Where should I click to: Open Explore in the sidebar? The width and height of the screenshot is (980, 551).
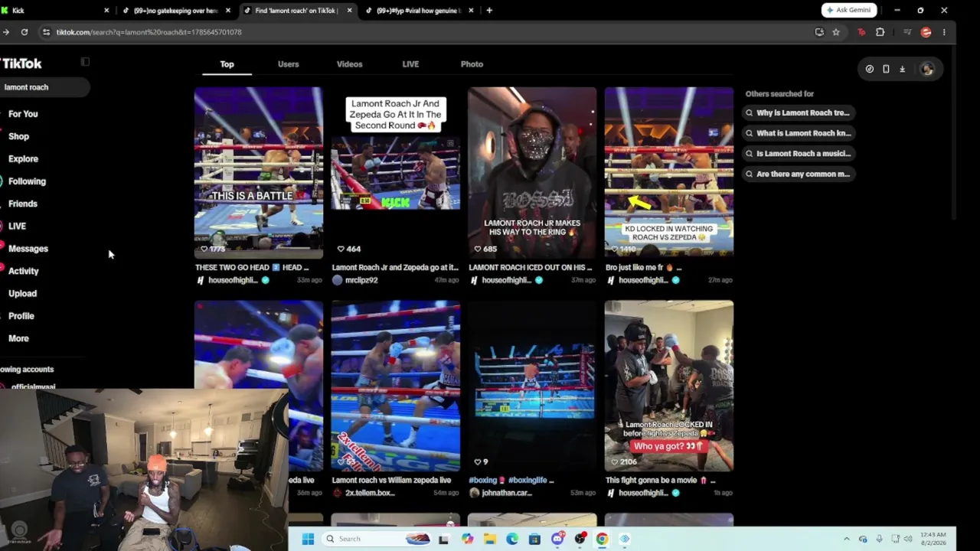(x=23, y=159)
